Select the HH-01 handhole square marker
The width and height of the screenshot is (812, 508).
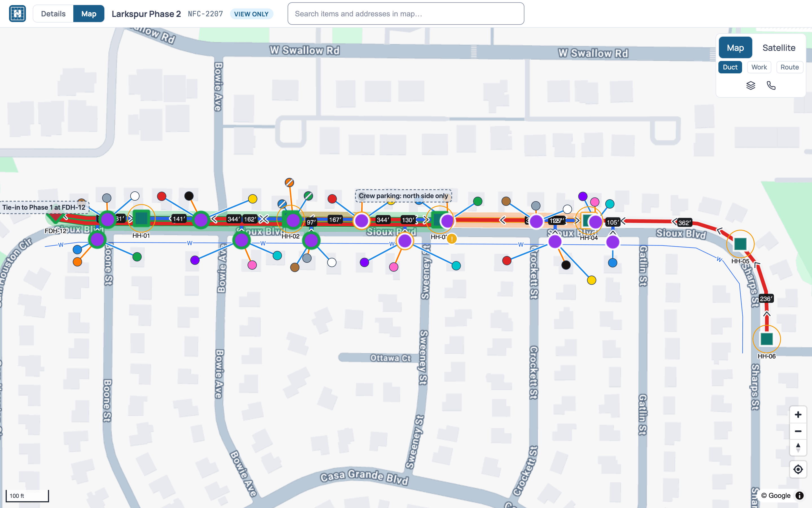(x=141, y=218)
